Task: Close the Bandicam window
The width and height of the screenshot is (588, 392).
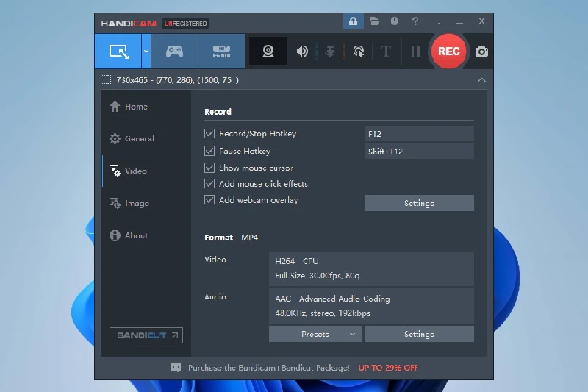Action: [x=481, y=21]
